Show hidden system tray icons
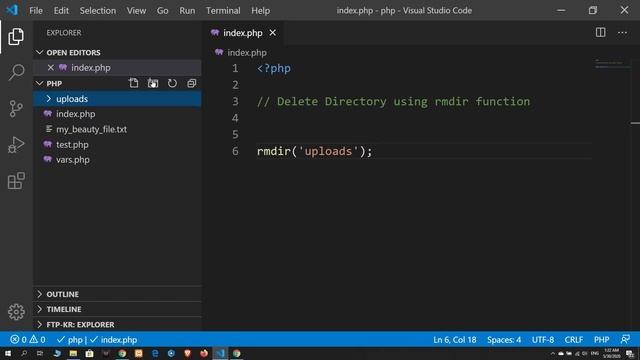This screenshot has width=640, height=360. (553, 353)
